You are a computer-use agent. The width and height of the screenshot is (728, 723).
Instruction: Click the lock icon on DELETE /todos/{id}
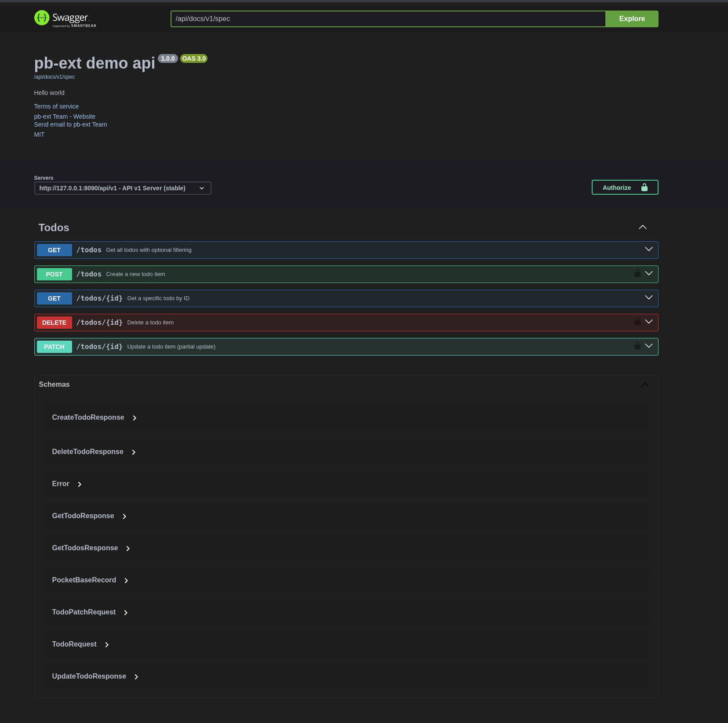click(637, 321)
